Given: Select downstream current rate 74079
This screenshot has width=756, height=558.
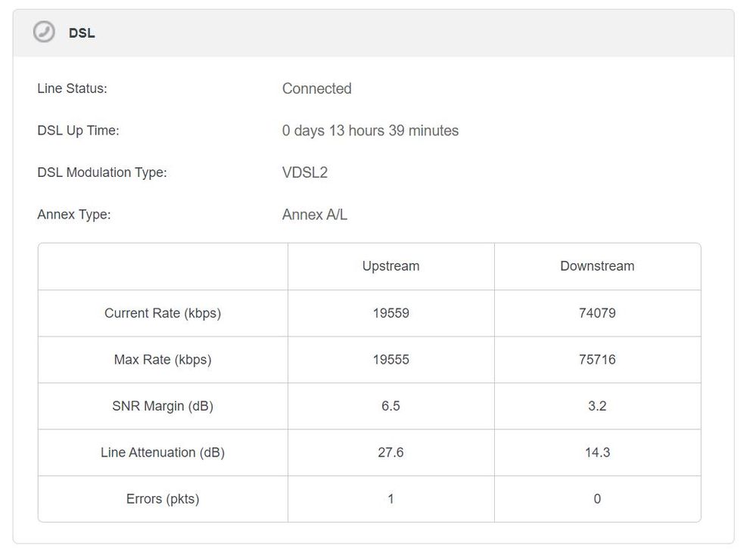Looking at the screenshot, I should tap(597, 313).
